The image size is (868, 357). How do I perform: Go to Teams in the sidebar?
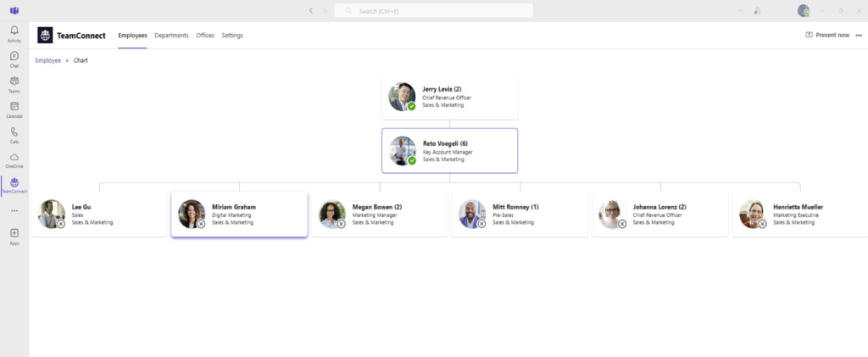click(14, 84)
